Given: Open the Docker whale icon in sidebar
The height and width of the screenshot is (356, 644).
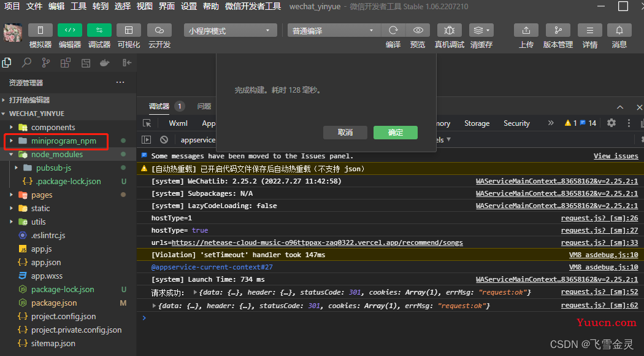Looking at the screenshot, I should (x=105, y=63).
